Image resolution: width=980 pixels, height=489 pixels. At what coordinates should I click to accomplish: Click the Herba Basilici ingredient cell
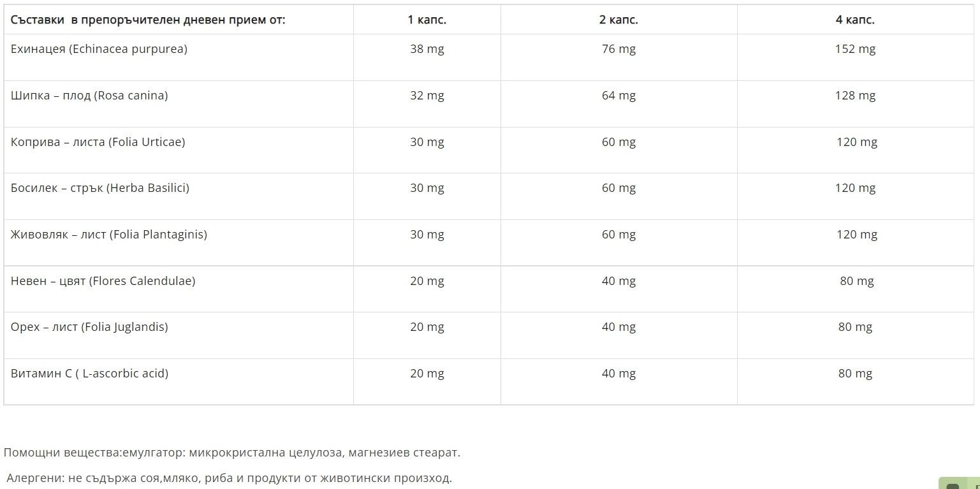point(100,188)
